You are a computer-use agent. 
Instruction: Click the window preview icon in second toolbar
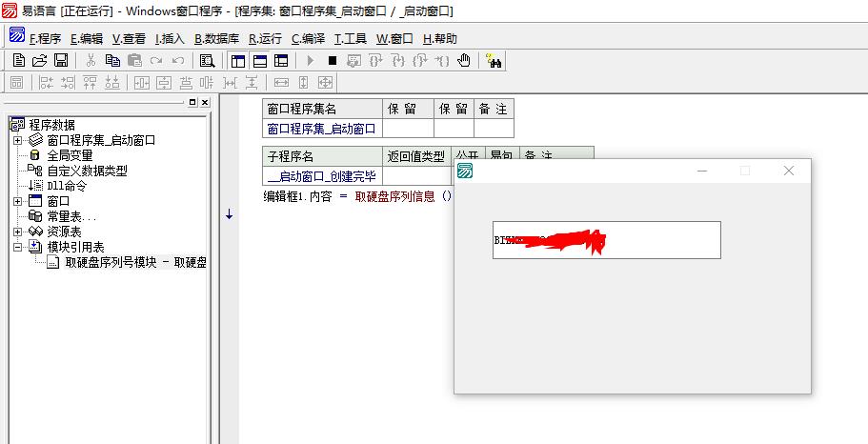click(17, 83)
